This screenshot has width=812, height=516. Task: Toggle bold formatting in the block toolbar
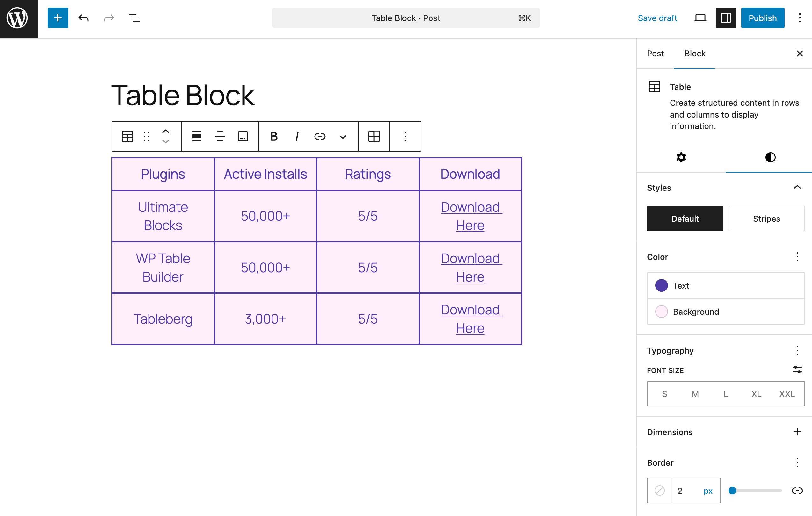click(273, 137)
